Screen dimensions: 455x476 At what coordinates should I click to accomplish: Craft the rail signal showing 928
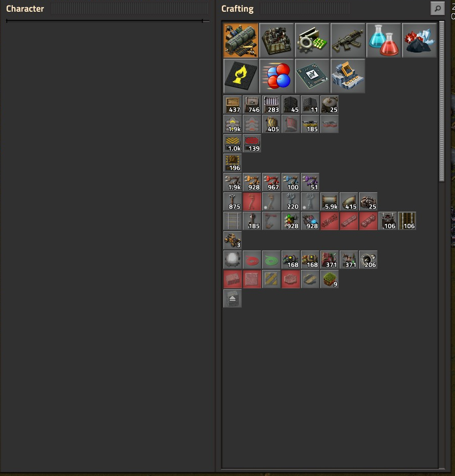291,221
